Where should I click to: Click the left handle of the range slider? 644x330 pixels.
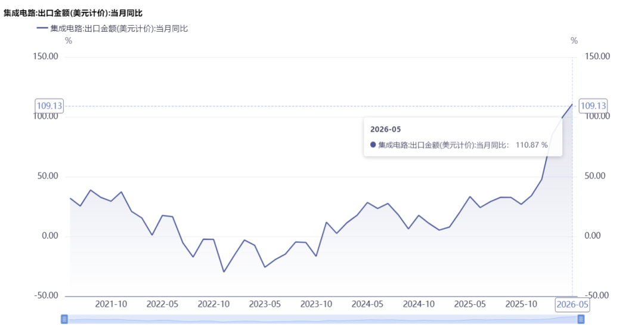[x=64, y=319]
